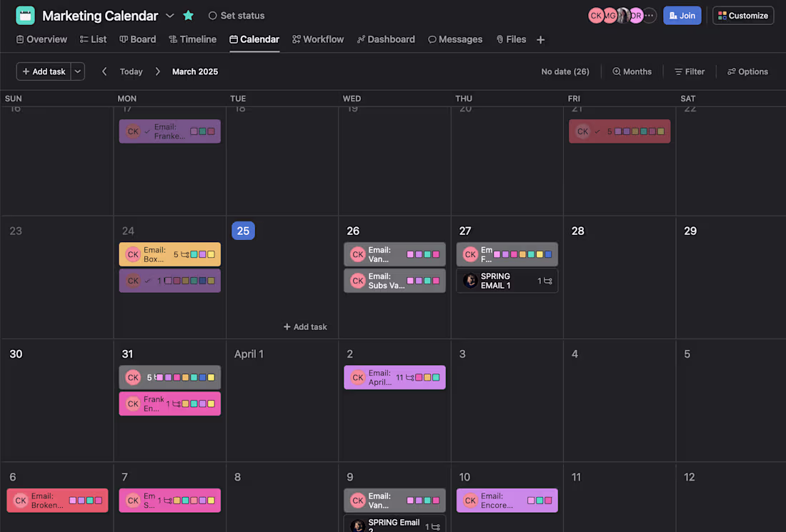Click the subtask icon on Email: Box task

[x=184, y=254]
